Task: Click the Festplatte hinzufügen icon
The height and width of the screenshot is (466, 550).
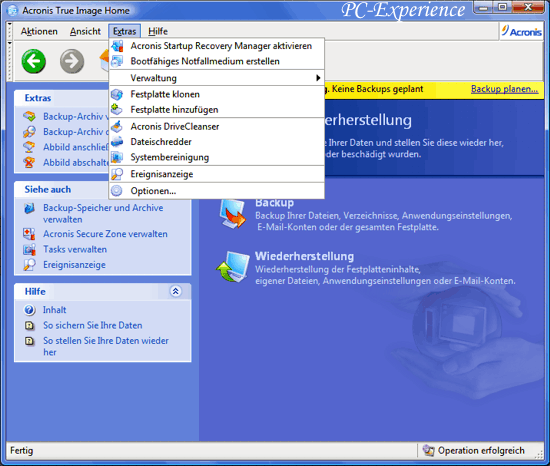Action: (x=117, y=110)
